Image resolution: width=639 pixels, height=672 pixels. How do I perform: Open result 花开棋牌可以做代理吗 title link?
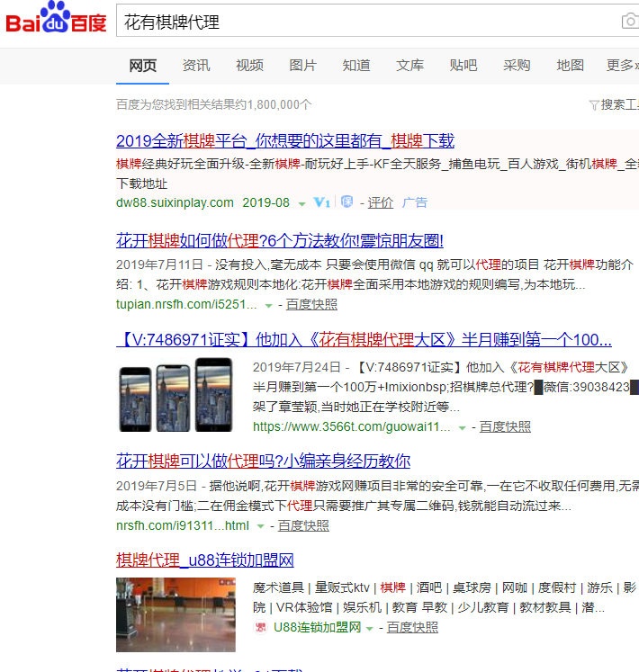click(264, 461)
